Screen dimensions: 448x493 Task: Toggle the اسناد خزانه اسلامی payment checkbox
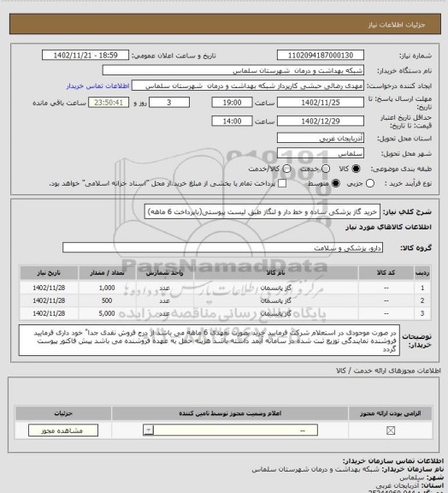click(x=282, y=183)
